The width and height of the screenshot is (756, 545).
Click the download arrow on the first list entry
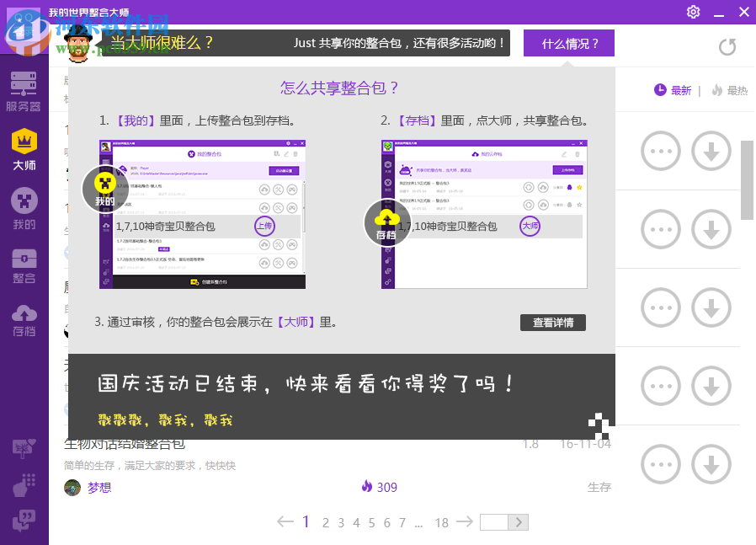(711, 151)
